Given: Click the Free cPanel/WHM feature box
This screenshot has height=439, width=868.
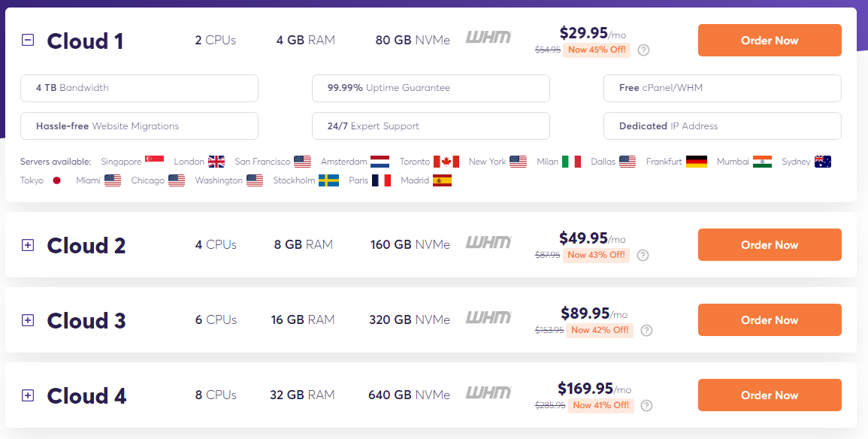Looking at the screenshot, I should click(x=721, y=88).
